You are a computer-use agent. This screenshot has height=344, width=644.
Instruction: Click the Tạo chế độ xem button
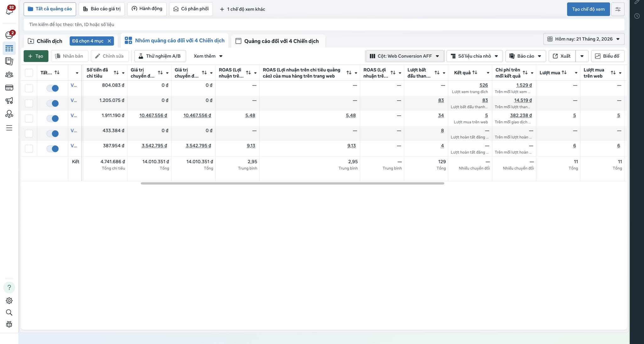(588, 9)
